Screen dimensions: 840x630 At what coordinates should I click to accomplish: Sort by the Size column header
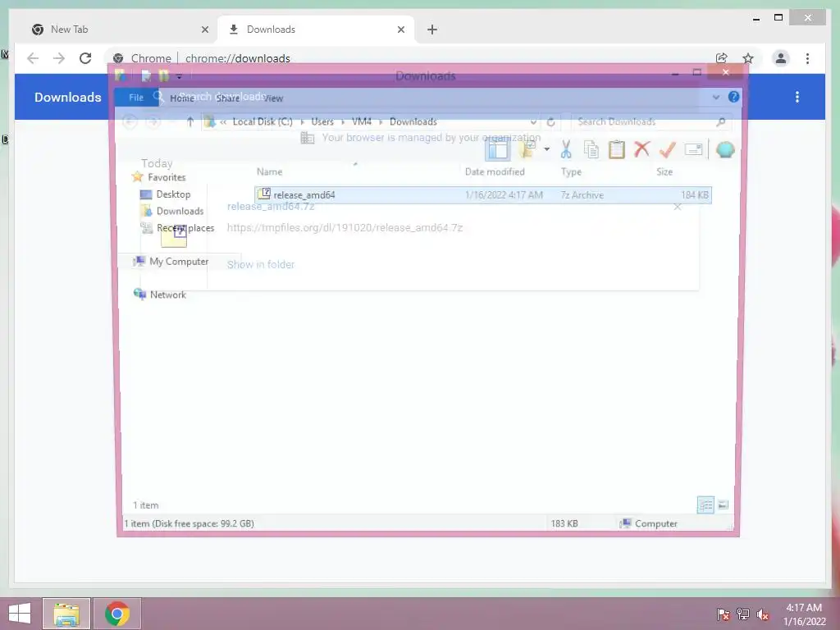point(664,172)
